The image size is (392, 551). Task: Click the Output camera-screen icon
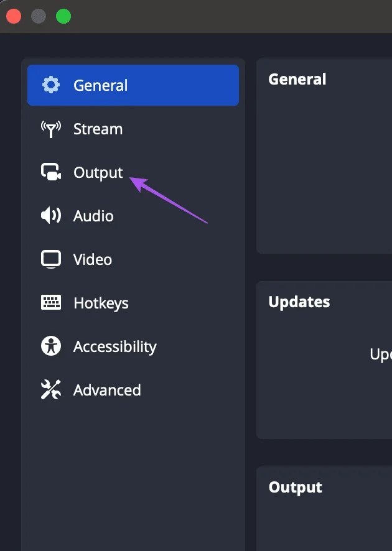[x=51, y=172]
